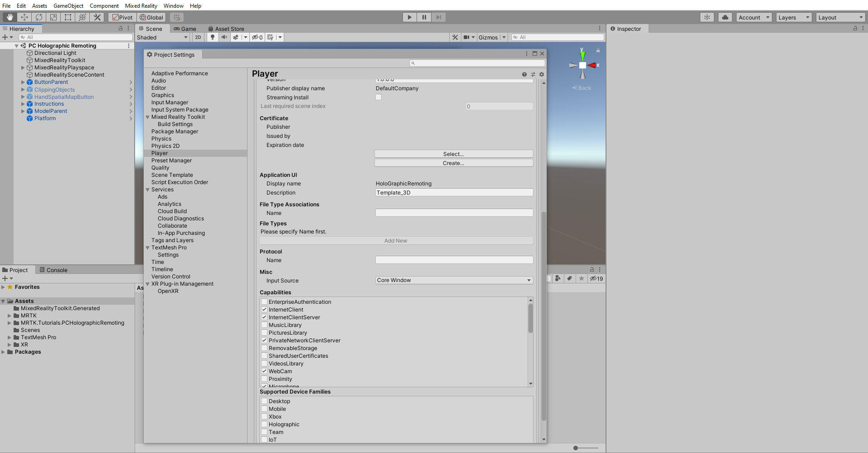Toggle hidden objects visibility in Scene
The width and height of the screenshot is (868, 453).
(x=257, y=37)
